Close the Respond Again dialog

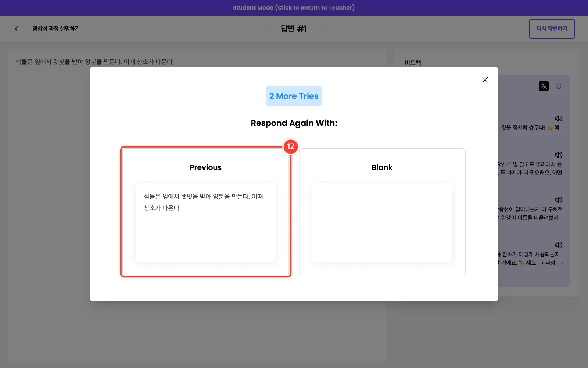(485, 80)
